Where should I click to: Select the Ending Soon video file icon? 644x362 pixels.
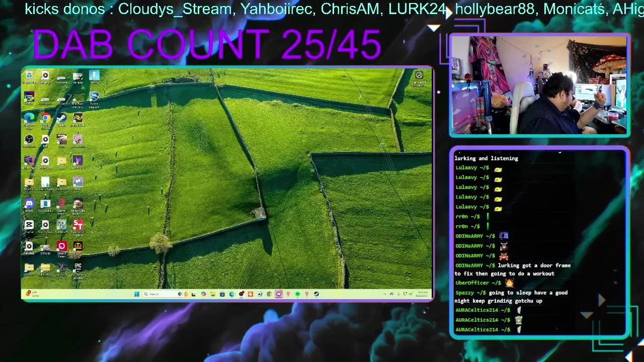tap(45, 162)
